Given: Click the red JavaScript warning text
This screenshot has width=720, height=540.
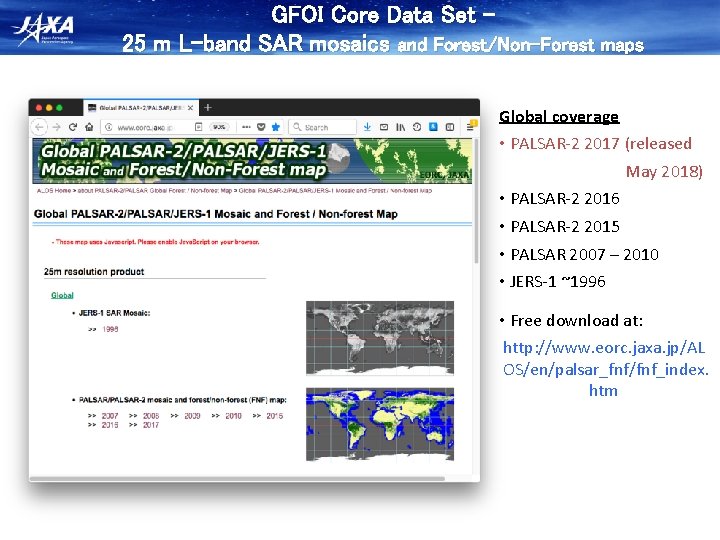Looking at the screenshot, I should click(x=155, y=242).
